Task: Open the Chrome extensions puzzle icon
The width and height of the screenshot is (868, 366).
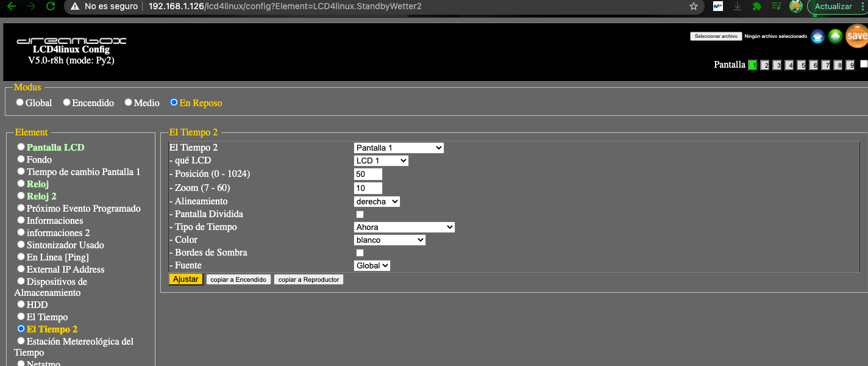Action: [x=757, y=7]
